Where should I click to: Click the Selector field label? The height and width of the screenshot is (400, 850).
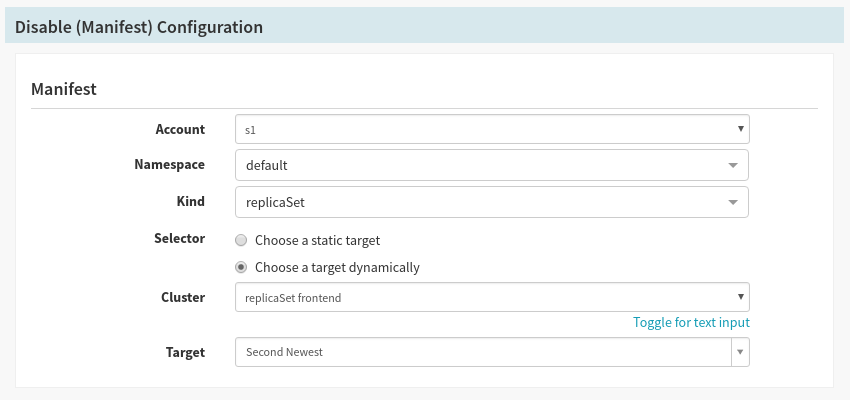pyautogui.click(x=180, y=238)
